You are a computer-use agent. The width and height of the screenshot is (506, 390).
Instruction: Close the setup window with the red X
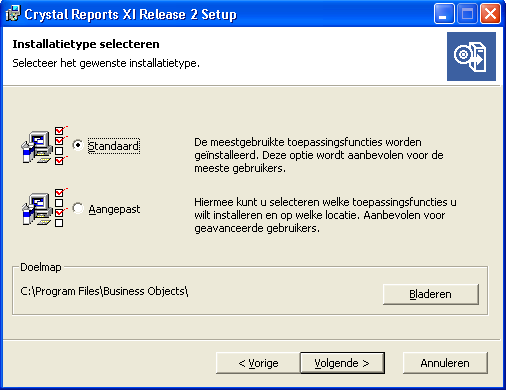490,14
